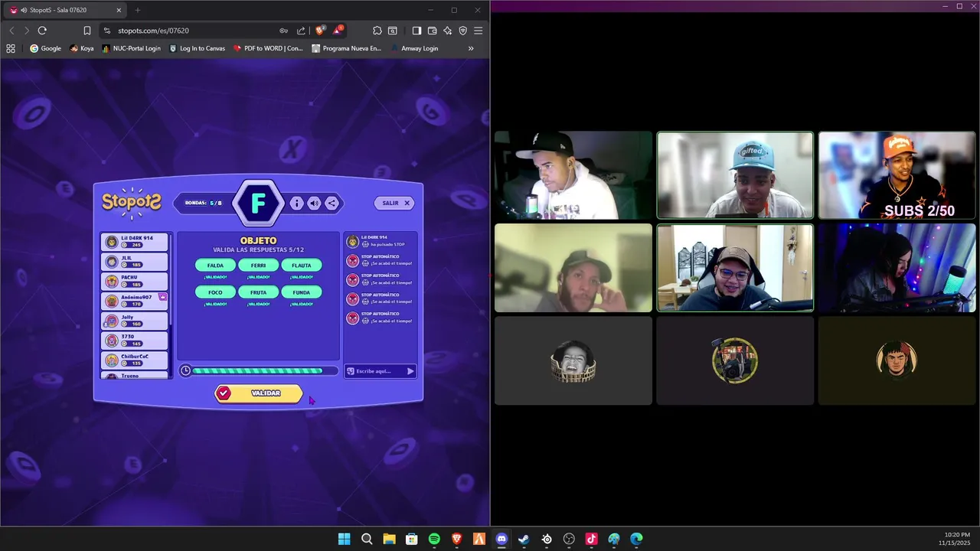
Task: Open NUC-Portal Login bookmark
Action: click(x=131, y=48)
